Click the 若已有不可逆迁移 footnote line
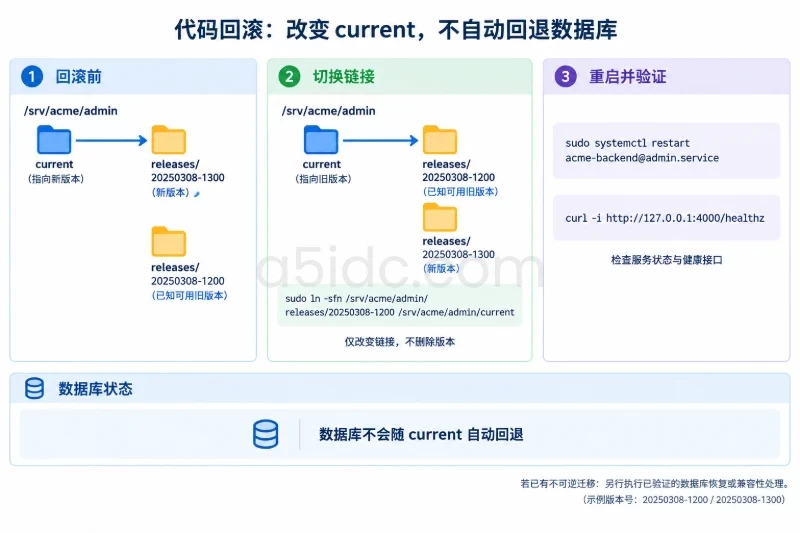Image resolution: width=800 pixels, height=533 pixels. [655, 483]
